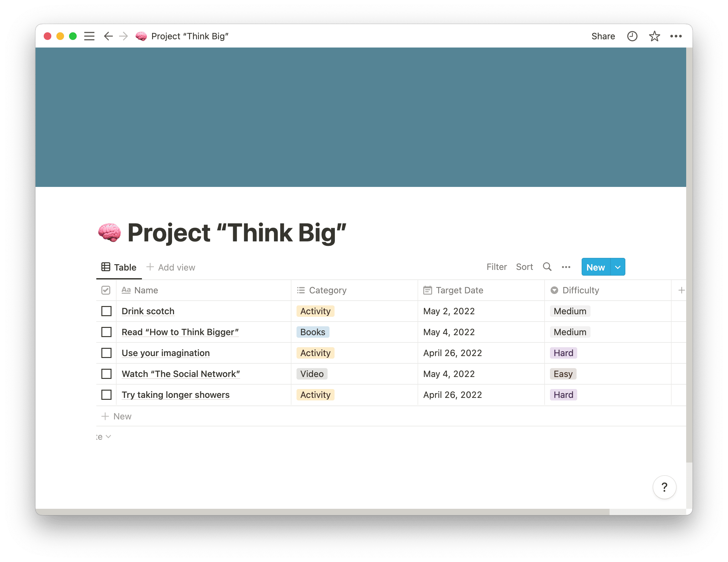Check the box for Try taking longer showers

[x=106, y=395]
